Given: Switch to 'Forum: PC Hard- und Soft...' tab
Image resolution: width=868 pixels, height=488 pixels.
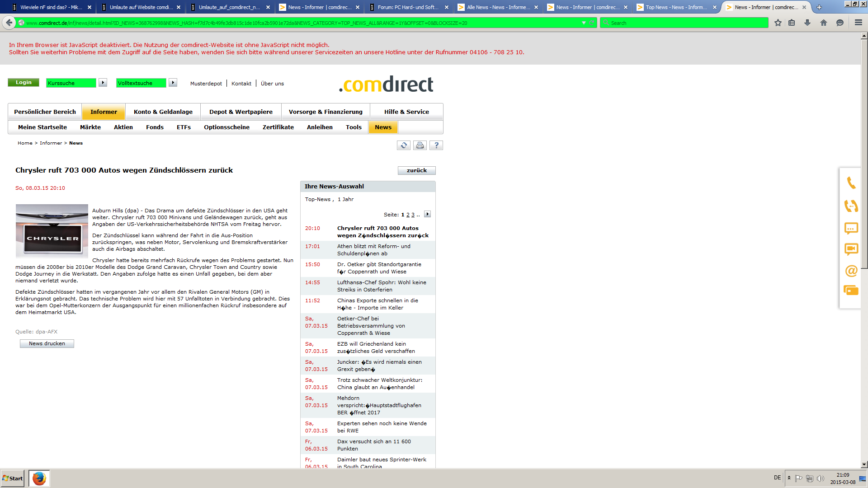Looking at the screenshot, I should (x=408, y=7).
